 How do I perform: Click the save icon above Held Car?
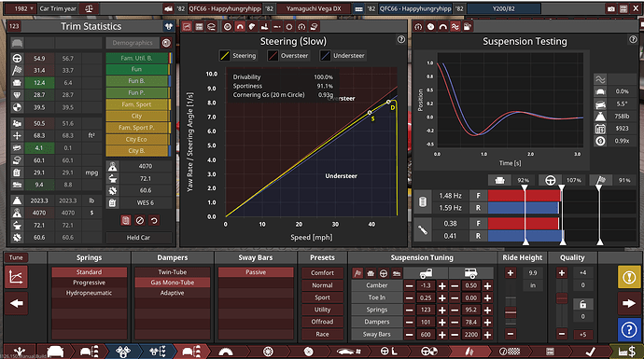click(126, 220)
